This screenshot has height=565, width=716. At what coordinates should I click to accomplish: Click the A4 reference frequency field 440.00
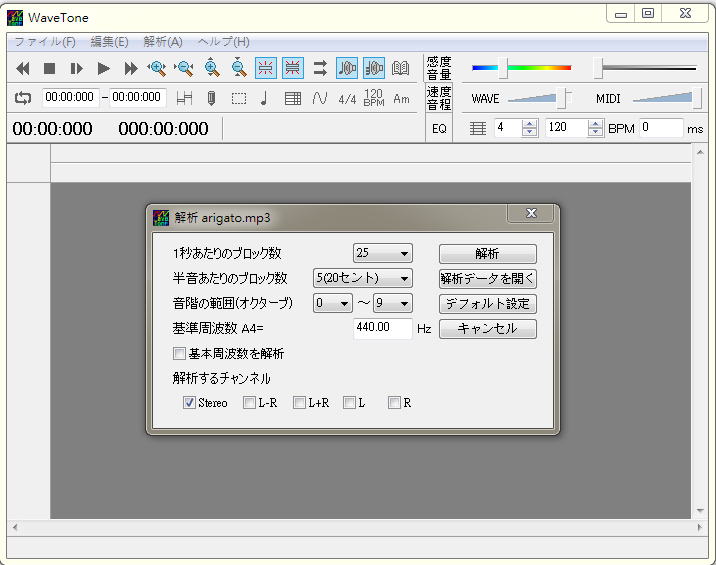coord(383,328)
